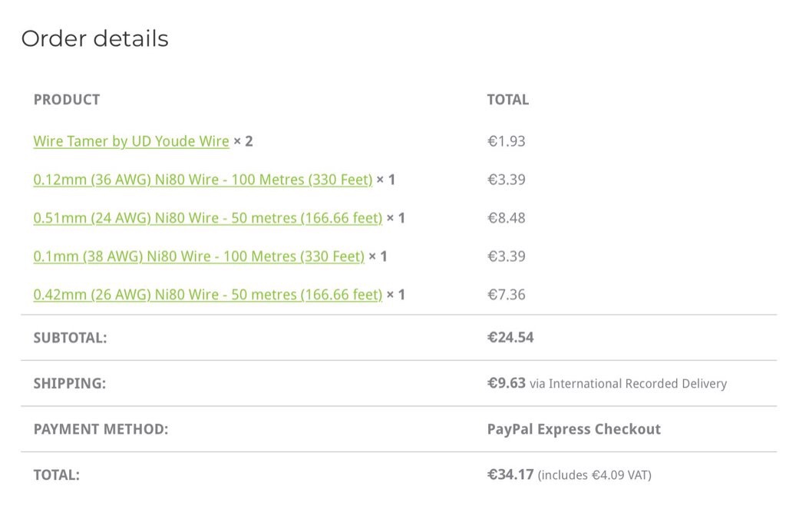Viewport: 786px width, 532px height.
Task: Click the PRODUCT column header
Action: click(x=67, y=100)
